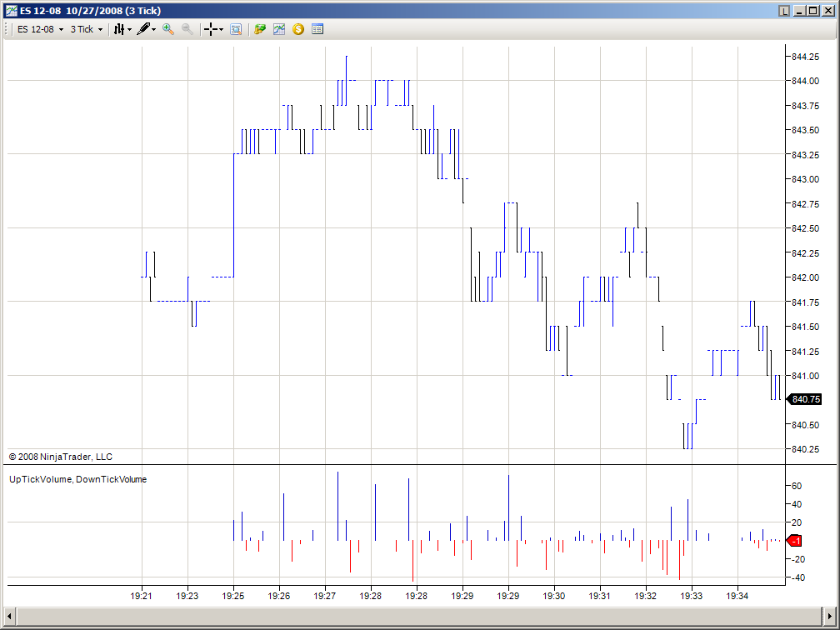Click the horizontal scrollbar left arrow
The image size is (840, 630).
click(9, 615)
